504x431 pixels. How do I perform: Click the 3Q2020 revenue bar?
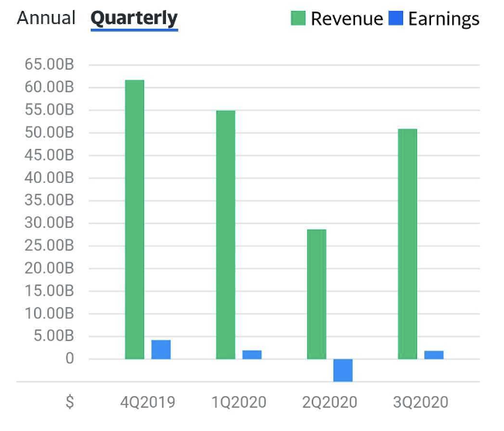pos(407,243)
